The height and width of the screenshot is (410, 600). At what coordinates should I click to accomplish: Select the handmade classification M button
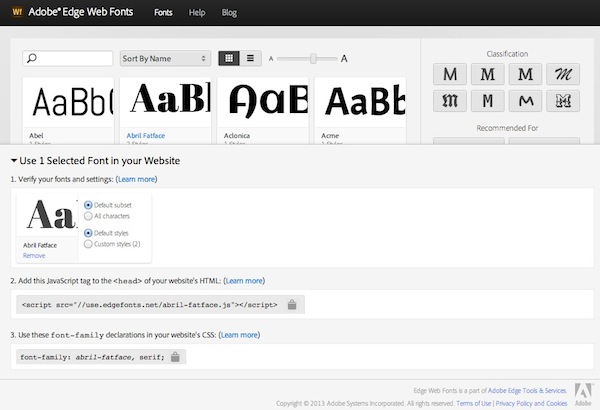click(525, 101)
